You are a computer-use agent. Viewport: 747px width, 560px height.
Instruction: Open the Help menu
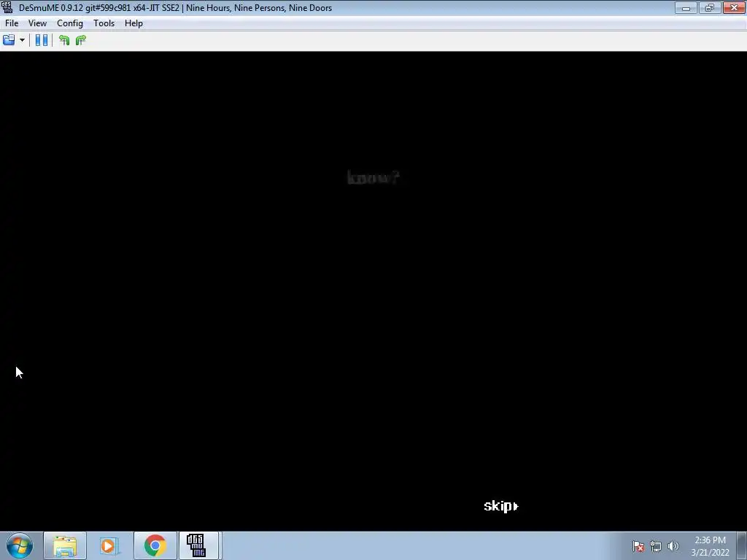coord(134,23)
